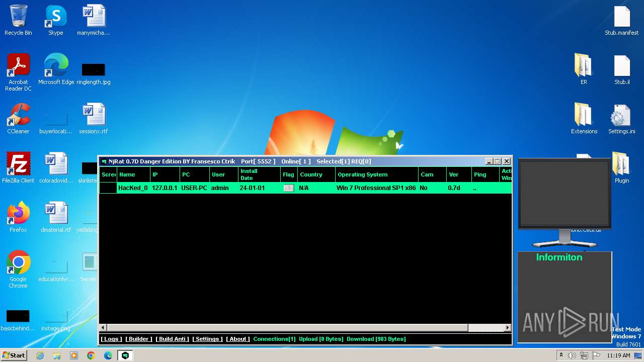The height and width of the screenshot is (362, 644).
Task: Open File Explorer from the taskbar
Action: pyautogui.click(x=57, y=355)
